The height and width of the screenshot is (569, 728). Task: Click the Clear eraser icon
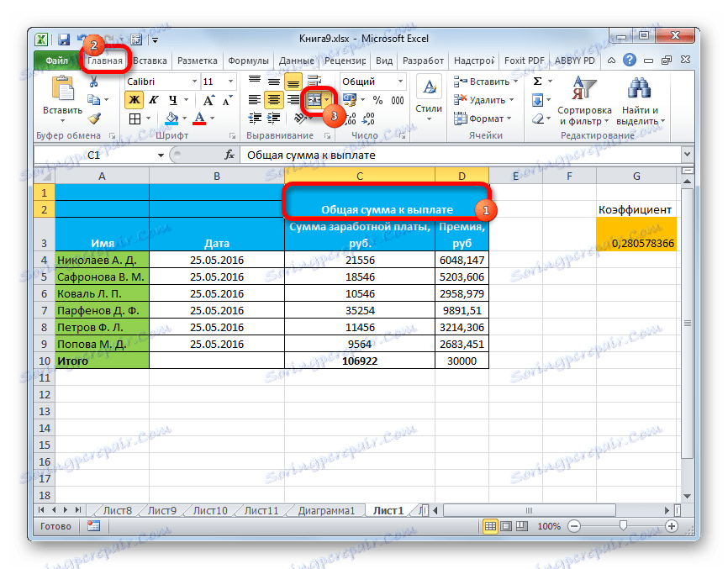[x=538, y=119]
